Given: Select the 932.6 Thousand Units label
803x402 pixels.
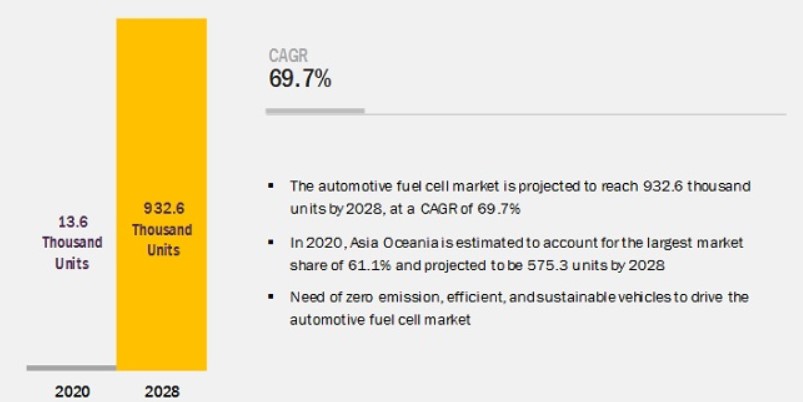Looking at the screenshot, I should pyautogui.click(x=162, y=229).
